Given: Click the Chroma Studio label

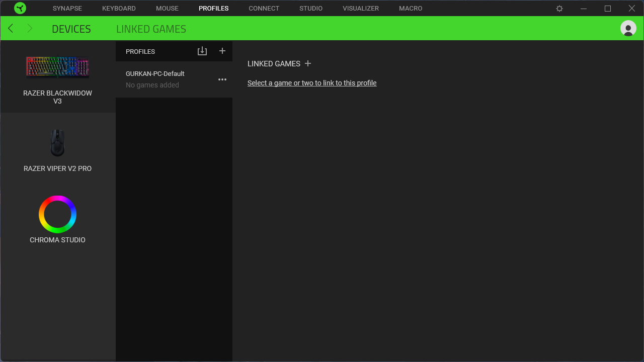Looking at the screenshot, I should point(57,240).
